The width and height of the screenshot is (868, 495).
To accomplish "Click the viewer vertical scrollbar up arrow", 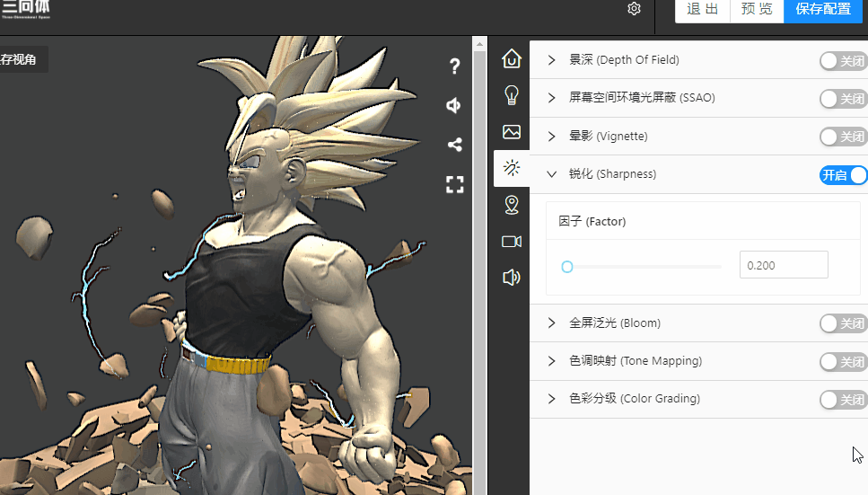I will (x=479, y=44).
